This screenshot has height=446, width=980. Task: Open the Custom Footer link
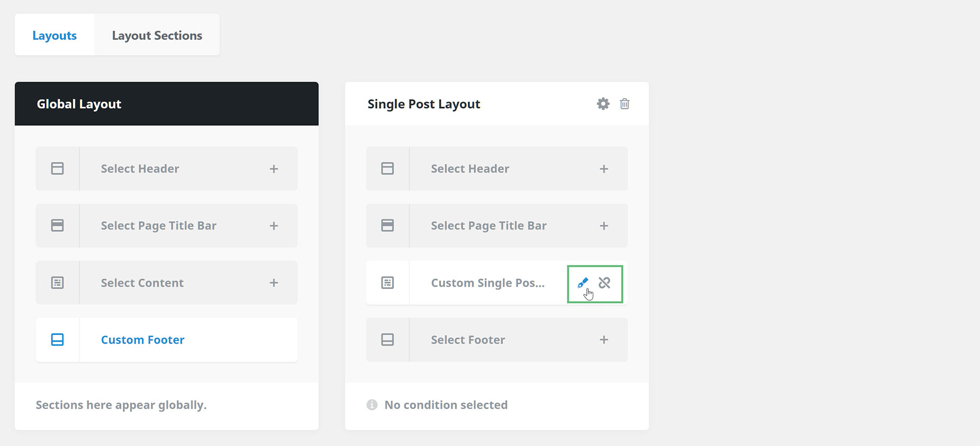point(142,339)
